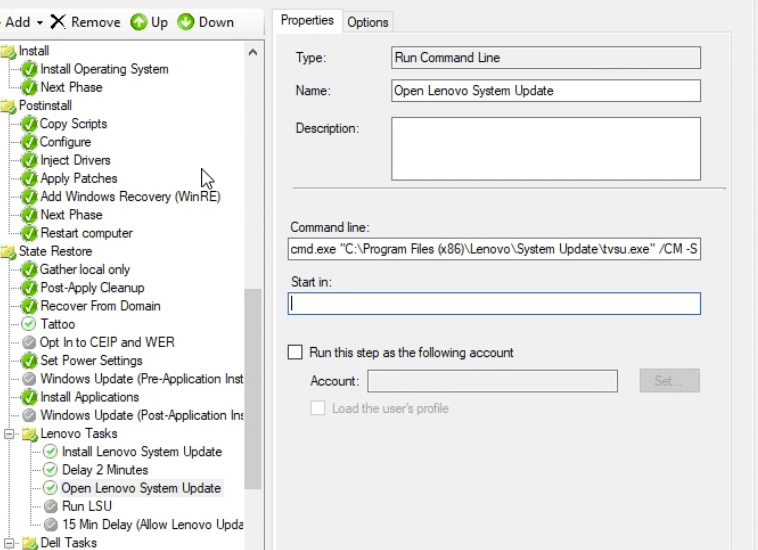Click the Restart computer check icon
Image resolution: width=758 pixels, height=550 pixels.
(29, 233)
